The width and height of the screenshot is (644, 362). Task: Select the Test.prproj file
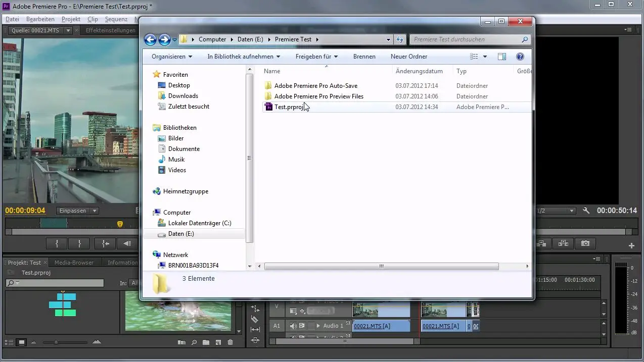[x=290, y=107]
